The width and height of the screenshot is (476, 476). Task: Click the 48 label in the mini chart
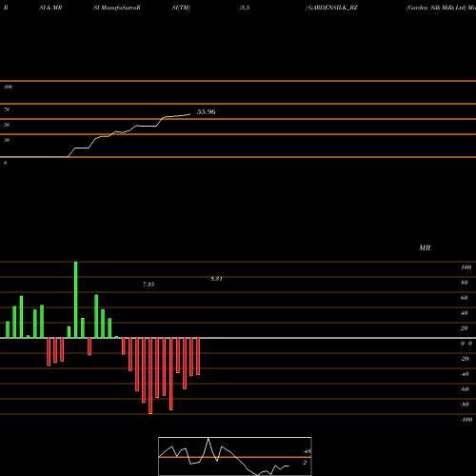[307, 451]
